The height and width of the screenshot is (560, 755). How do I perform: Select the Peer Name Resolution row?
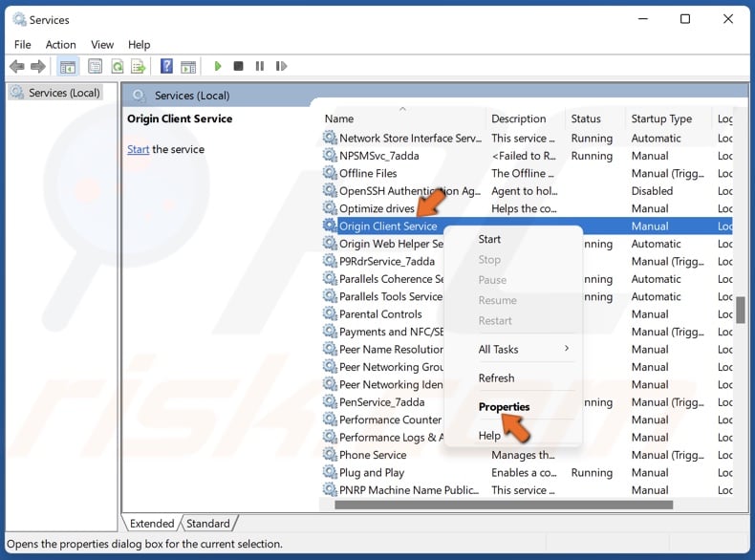point(391,349)
